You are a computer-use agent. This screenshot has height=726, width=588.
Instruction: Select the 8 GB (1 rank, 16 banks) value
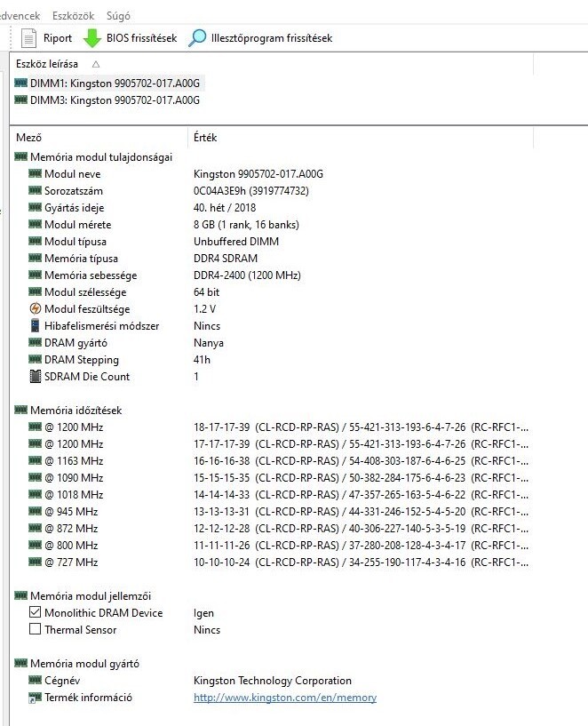point(246,225)
